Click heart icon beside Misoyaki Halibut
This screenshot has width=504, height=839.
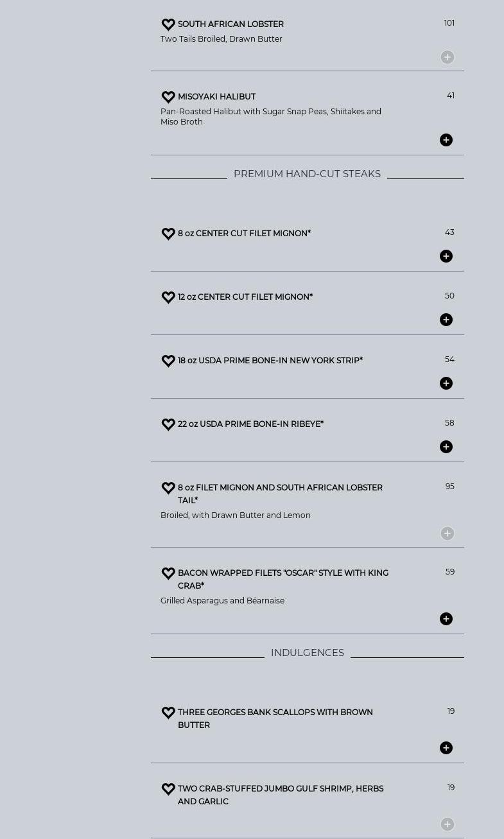click(168, 97)
